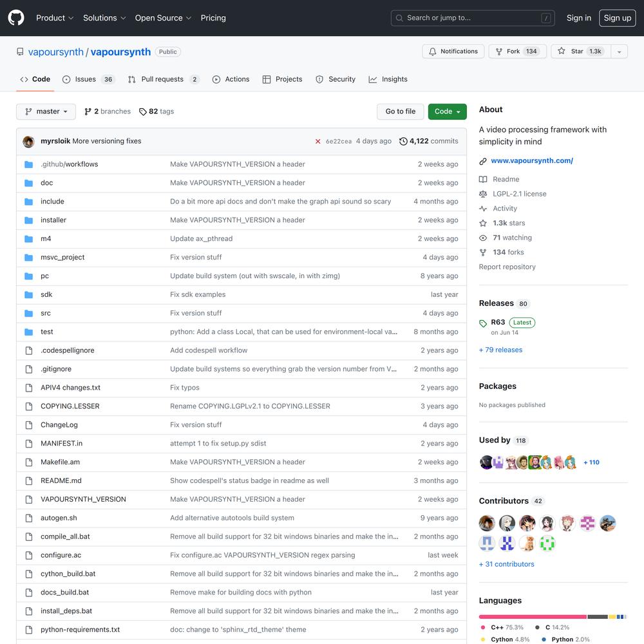
Task: Star the vapoursynth repository
Action: point(581,52)
